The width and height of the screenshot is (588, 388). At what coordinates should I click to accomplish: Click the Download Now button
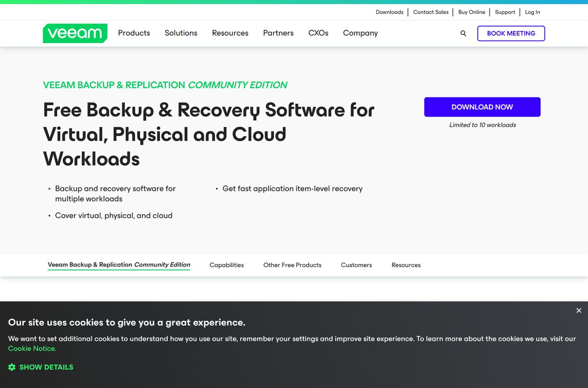pos(482,107)
